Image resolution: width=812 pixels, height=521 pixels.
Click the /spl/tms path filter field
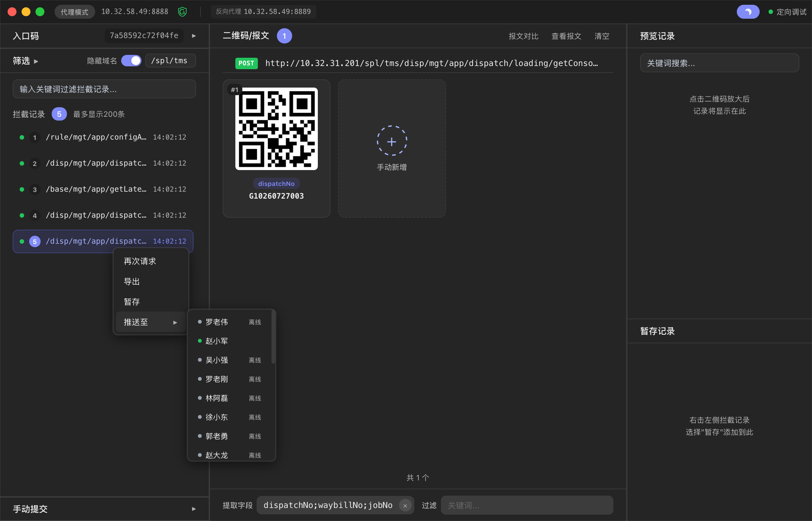click(x=170, y=61)
